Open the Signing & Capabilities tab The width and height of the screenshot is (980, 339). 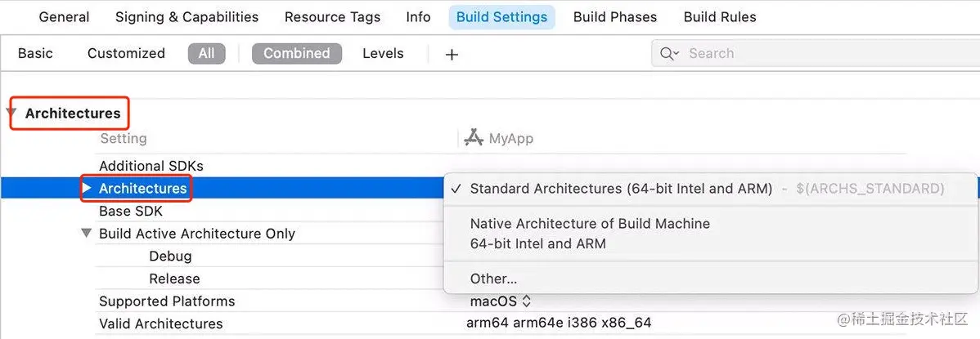187,17
